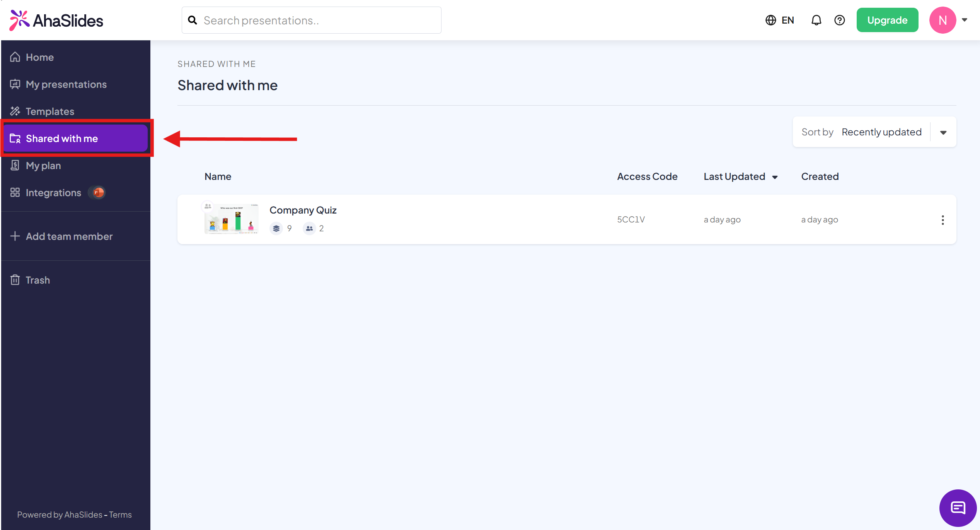980x530 pixels.
Task: Open the Trash
Action: [x=76, y=280]
